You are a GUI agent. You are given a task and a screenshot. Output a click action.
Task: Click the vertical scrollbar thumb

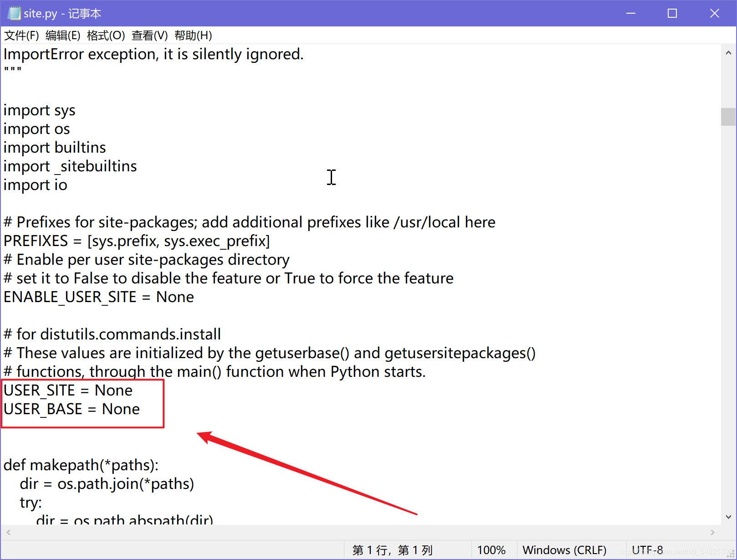coord(728,117)
